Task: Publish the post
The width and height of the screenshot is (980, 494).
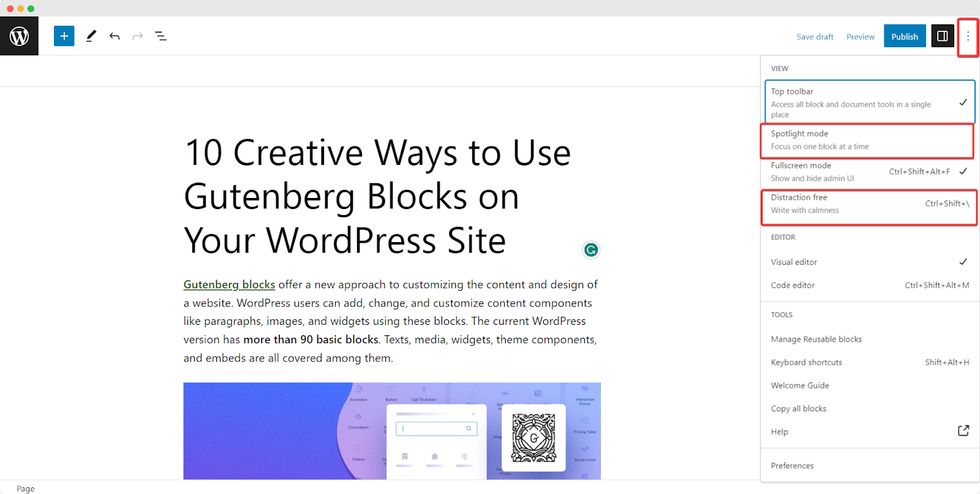Action: pyautogui.click(x=905, y=36)
